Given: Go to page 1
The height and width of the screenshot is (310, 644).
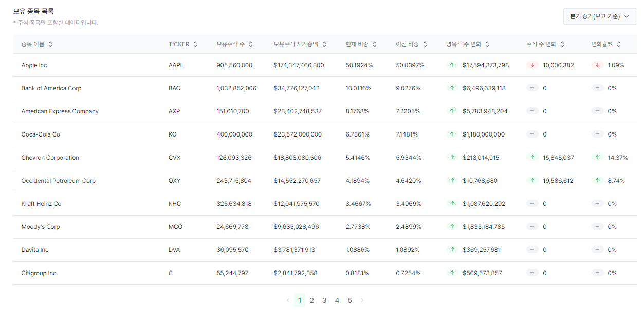Looking at the screenshot, I should (300, 300).
